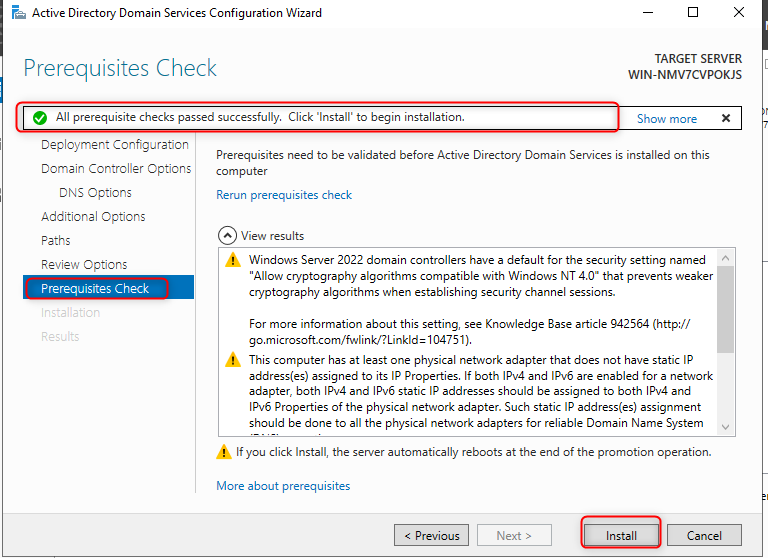
Task: Click the Cancel button
Action: pyautogui.click(x=704, y=535)
